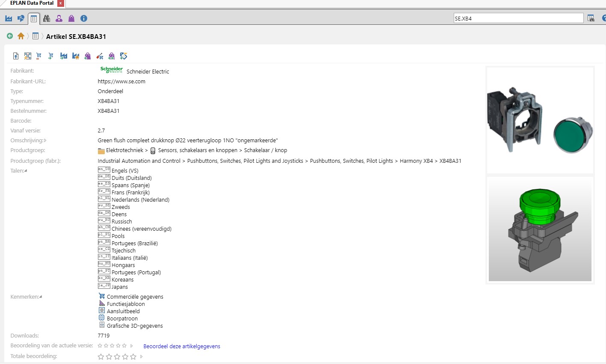Click the Aansluitbeeld feature icon
The height and width of the screenshot is (364, 606).
pyautogui.click(x=102, y=311)
